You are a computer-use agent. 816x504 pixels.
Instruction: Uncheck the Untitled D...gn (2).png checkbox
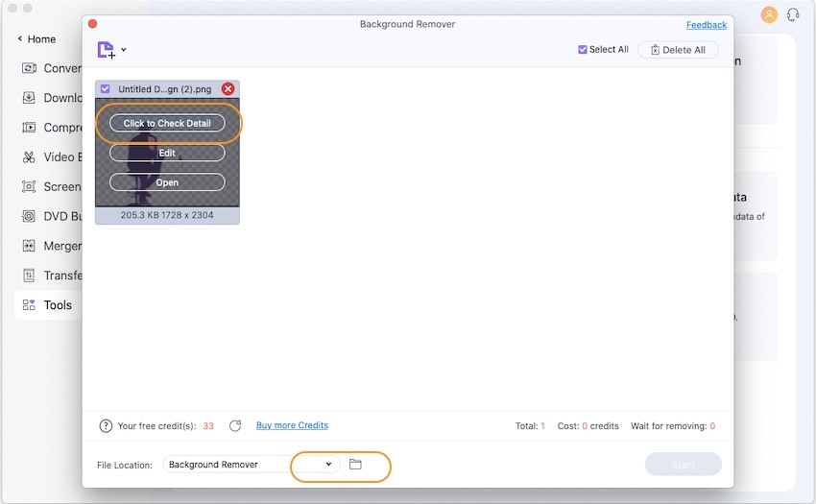pos(106,89)
